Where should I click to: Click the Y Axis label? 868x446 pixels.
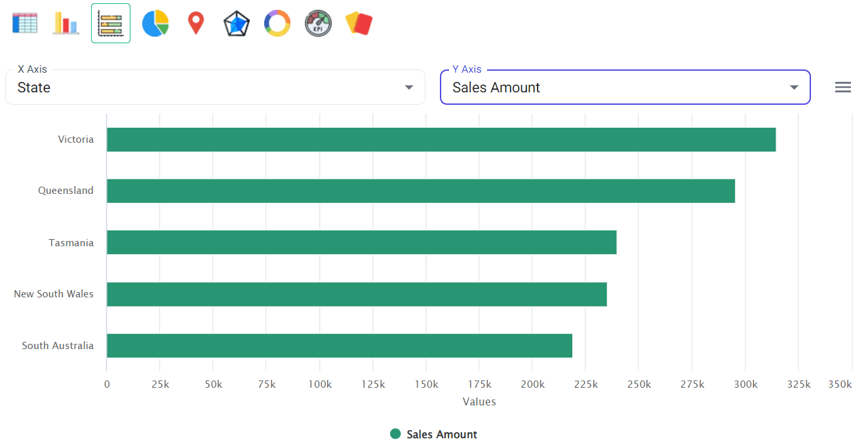coord(467,69)
